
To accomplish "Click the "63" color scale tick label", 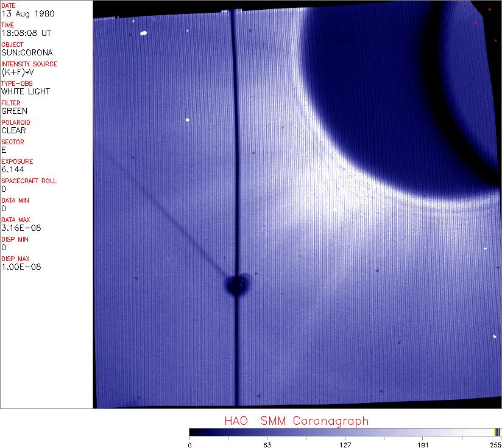I will [x=267, y=445].
